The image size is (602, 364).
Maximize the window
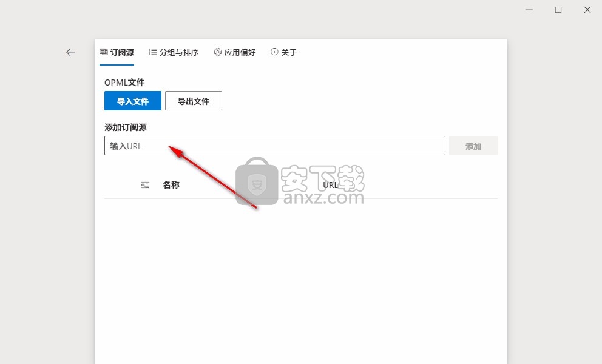558,10
